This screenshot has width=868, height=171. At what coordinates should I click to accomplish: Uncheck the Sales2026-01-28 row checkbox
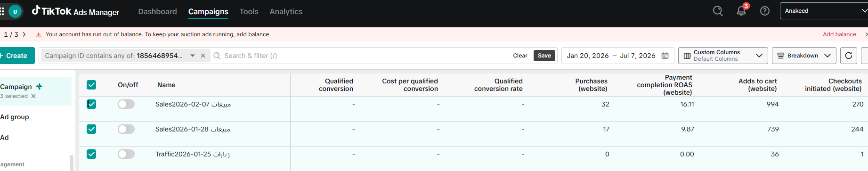point(91,129)
